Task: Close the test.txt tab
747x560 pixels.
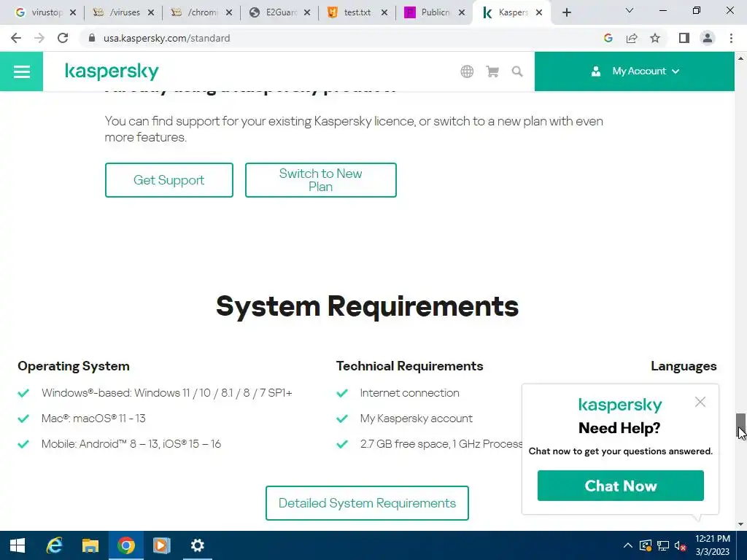Action: point(384,13)
